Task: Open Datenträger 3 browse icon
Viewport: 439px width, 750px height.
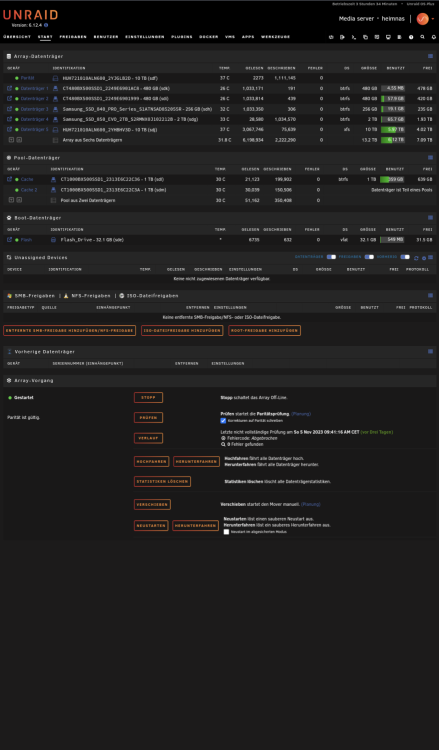Action: coord(9,109)
